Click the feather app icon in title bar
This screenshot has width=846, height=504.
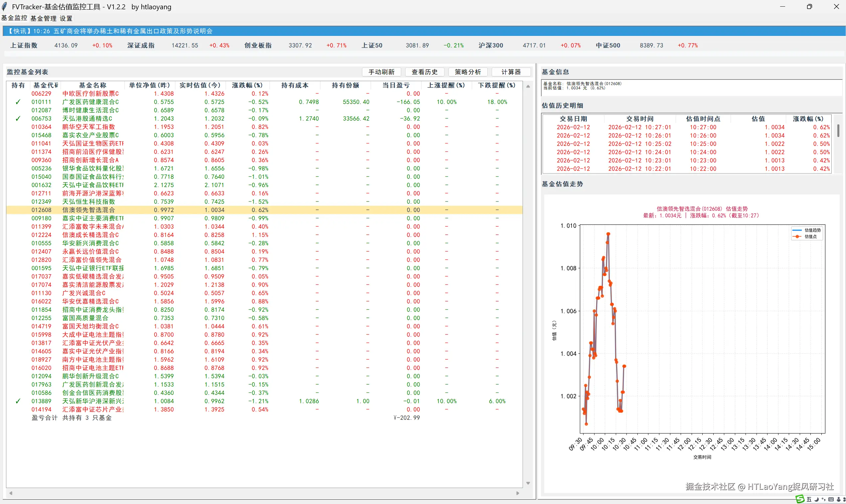[5, 6]
